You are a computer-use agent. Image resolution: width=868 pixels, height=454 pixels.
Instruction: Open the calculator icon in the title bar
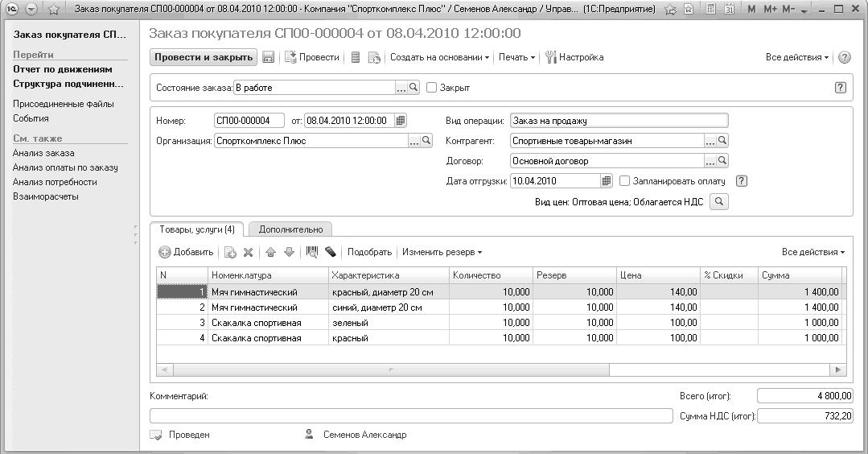click(x=711, y=9)
